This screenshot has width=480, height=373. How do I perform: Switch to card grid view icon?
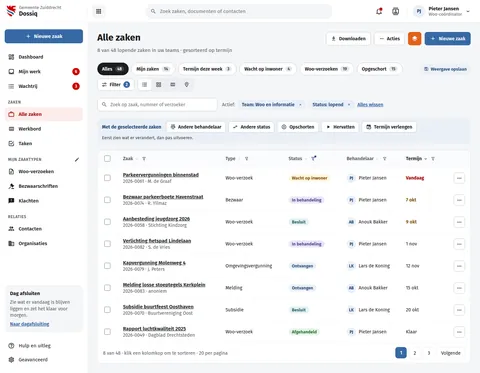[159, 85]
